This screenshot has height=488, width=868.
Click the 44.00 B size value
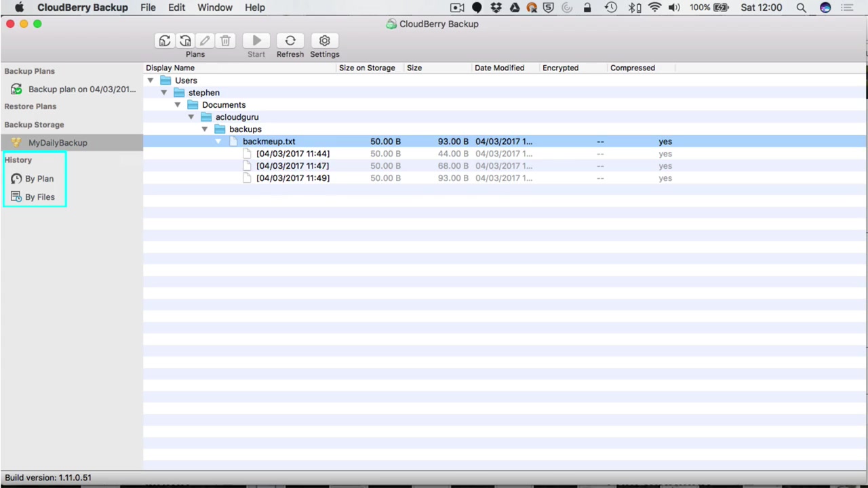coord(453,154)
